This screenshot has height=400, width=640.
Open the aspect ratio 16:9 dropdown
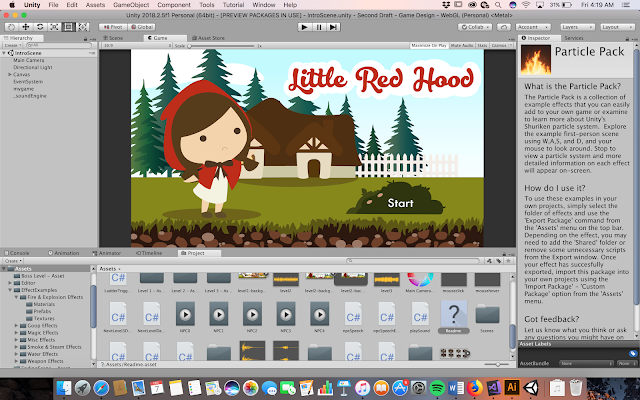coord(136,46)
